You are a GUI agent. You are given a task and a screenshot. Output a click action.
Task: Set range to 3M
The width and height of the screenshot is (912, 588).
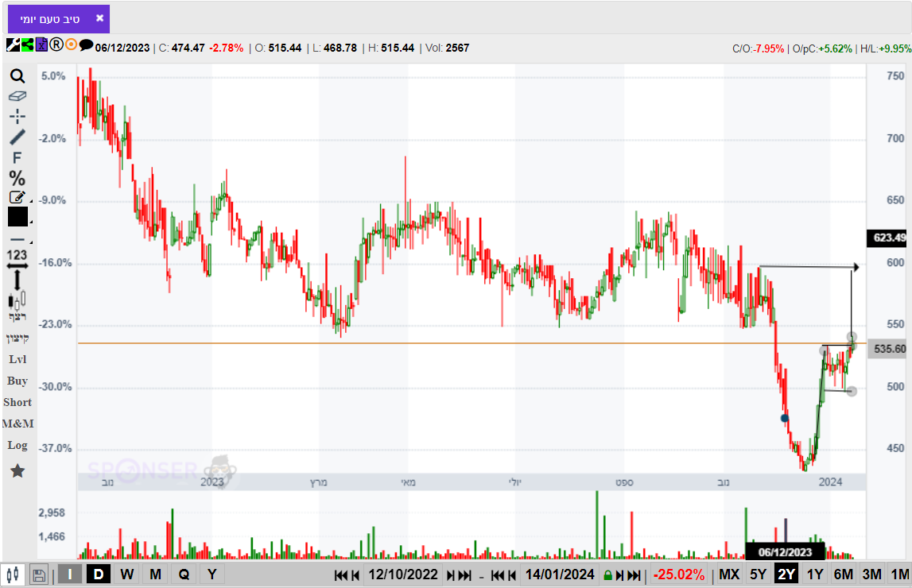tap(872, 574)
